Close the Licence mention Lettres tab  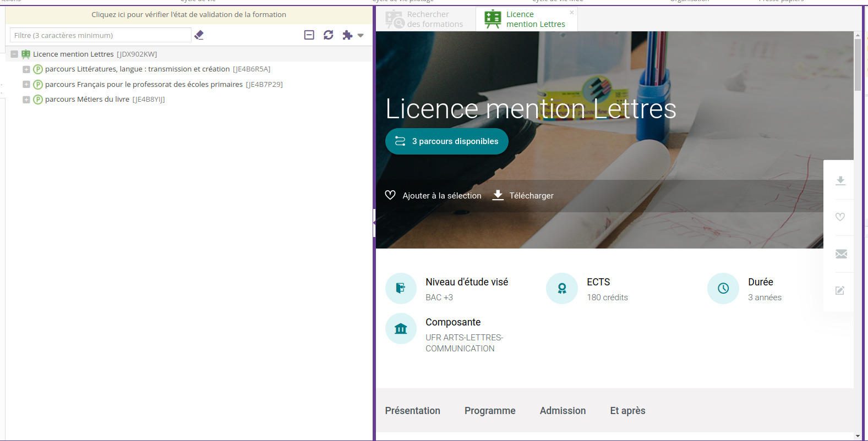[572, 12]
